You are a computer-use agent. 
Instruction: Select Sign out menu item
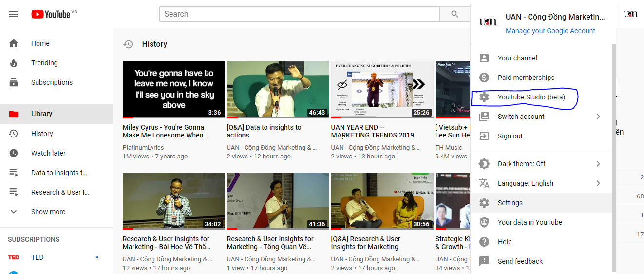(x=541, y=136)
